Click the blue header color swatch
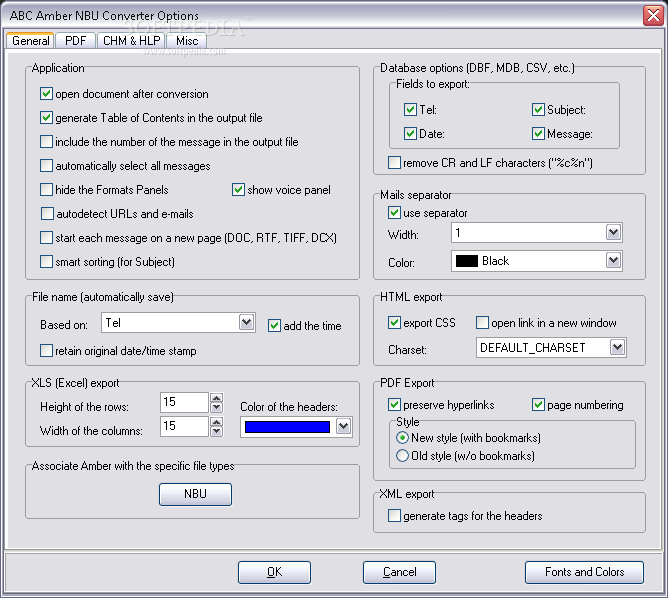 pos(287,427)
